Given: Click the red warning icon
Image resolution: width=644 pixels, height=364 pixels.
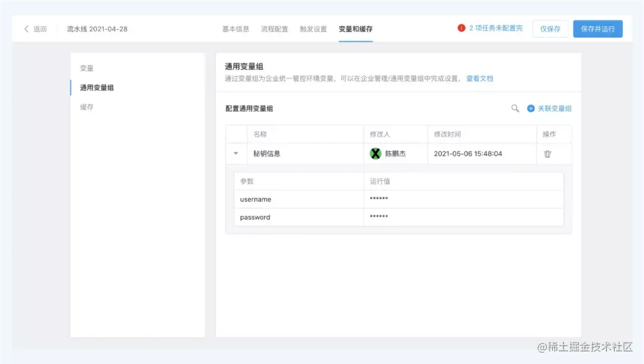Looking at the screenshot, I should click(x=461, y=28).
